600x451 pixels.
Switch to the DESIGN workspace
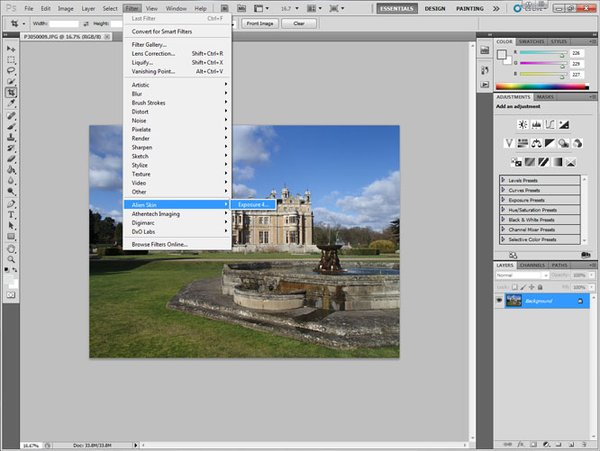tap(435, 8)
